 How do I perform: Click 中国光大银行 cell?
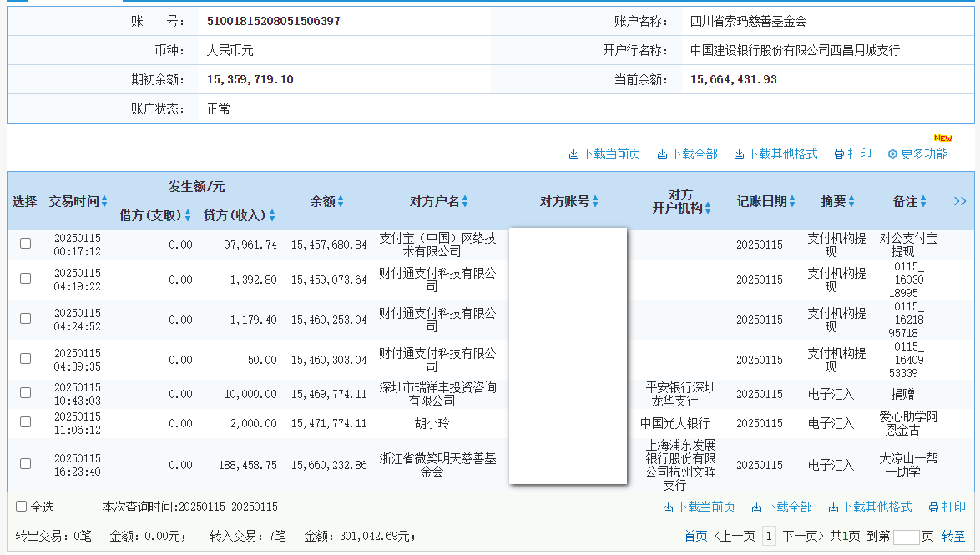tap(675, 423)
